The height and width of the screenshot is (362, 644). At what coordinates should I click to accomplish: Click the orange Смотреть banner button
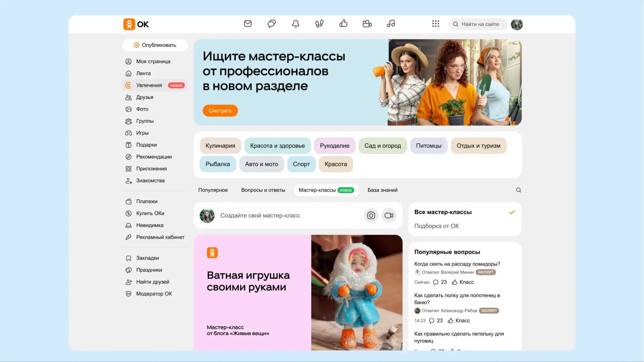point(220,111)
